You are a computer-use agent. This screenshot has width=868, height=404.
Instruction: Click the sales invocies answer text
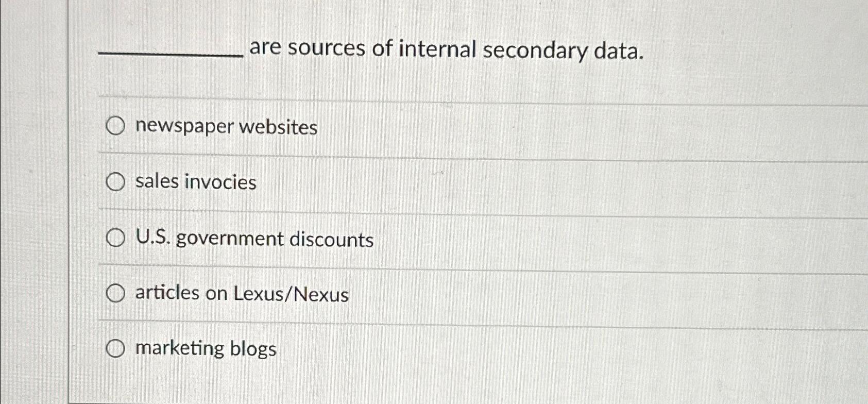[x=195, y=182]
